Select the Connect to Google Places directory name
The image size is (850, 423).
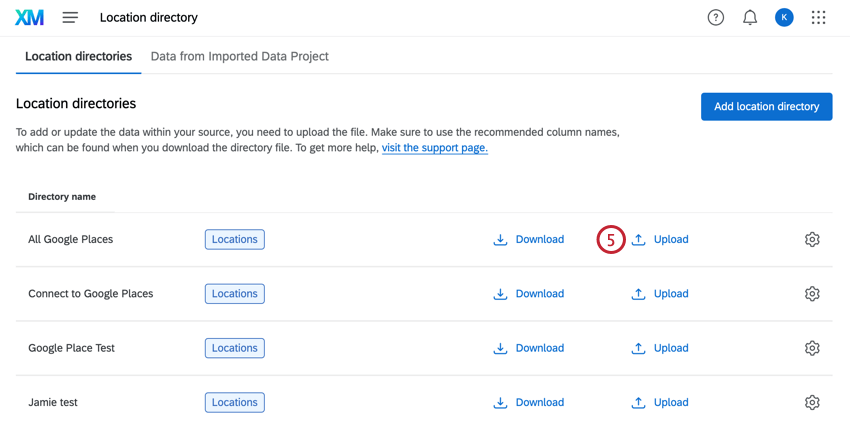click(x=91, y=293)
